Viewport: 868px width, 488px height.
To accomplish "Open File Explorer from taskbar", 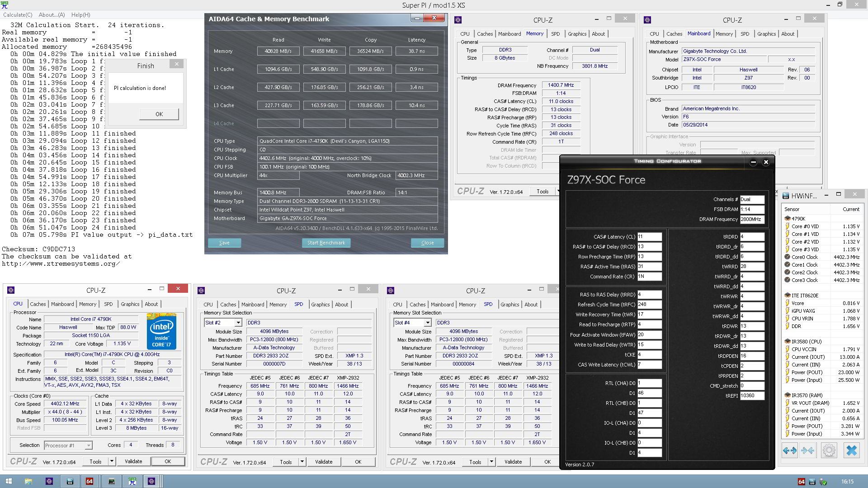I will (x=28, y=481).
